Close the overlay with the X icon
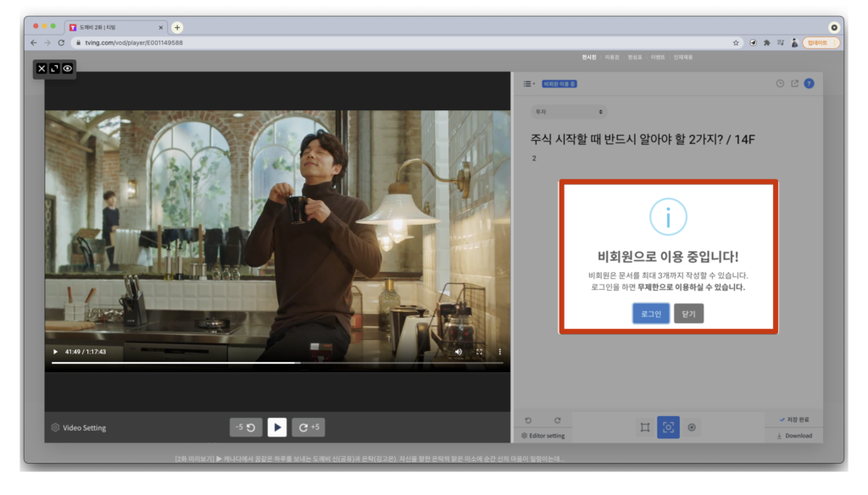 click(42, 69)
